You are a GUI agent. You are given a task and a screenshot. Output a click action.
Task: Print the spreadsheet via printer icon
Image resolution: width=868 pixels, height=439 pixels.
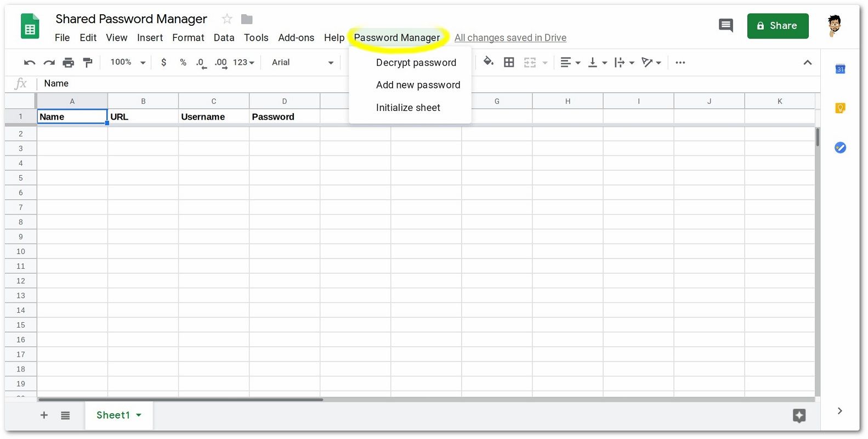tap(68, 63)
